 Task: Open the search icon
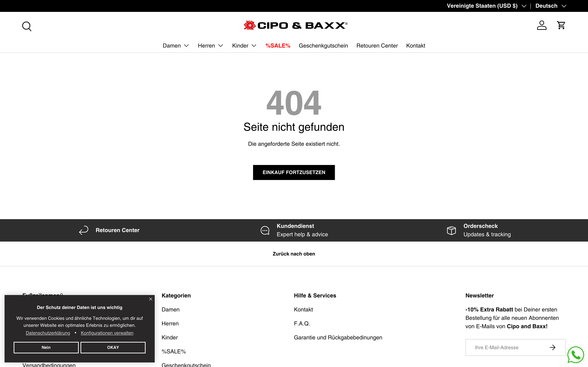(x=27, y=26)
